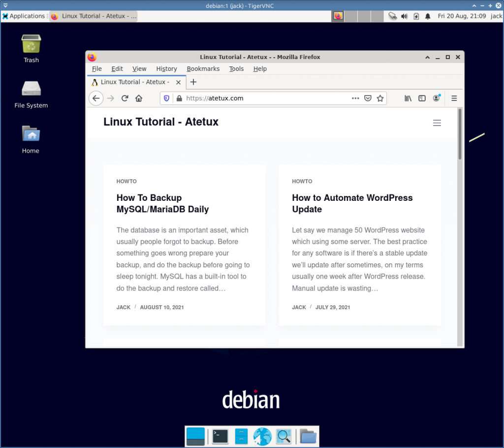The image size is (504, 448).
Task: Open the Firefox hamburger menu
Action: pyautogui.click(x=454, y=98)
